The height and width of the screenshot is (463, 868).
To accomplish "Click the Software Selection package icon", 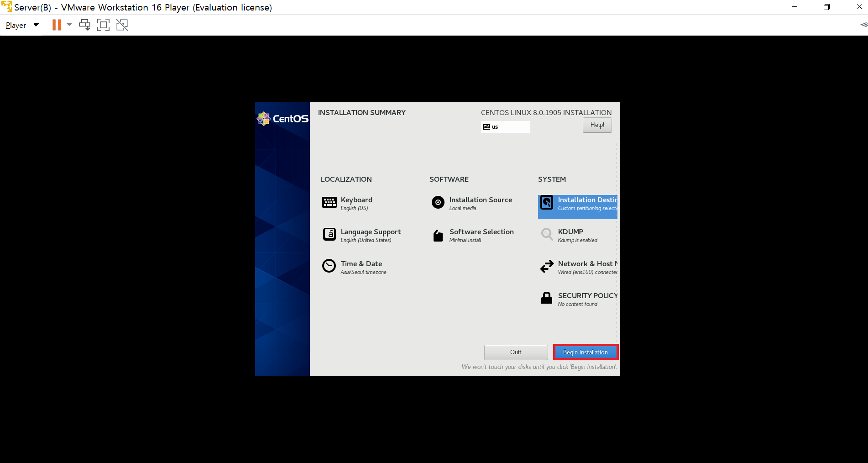I will coord(438,235).
